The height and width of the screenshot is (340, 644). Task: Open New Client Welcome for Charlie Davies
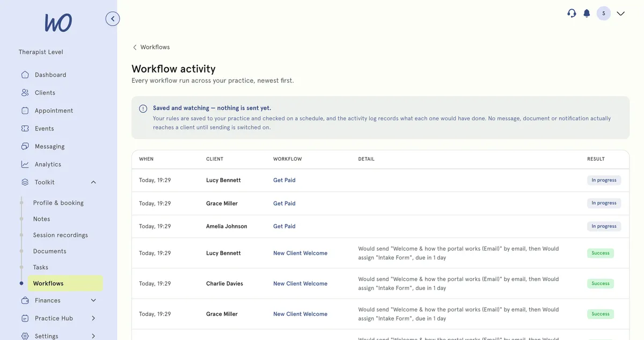[300, 284]
